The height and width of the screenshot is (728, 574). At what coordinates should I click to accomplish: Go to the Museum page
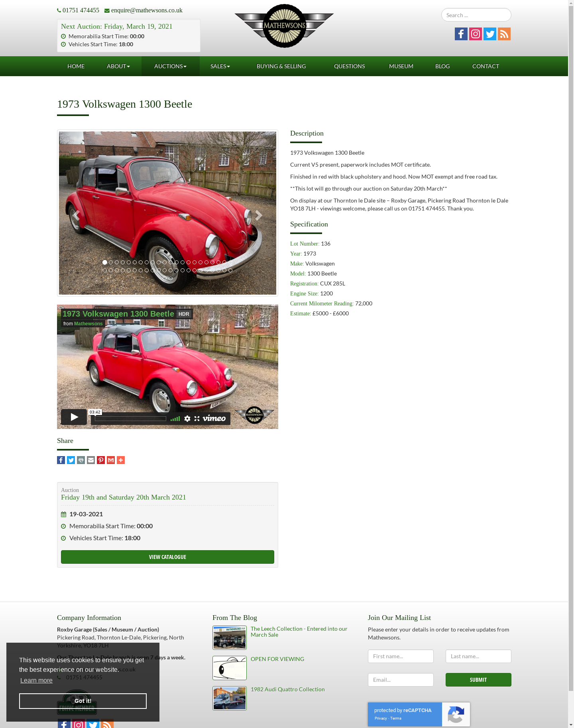(401, 66)
